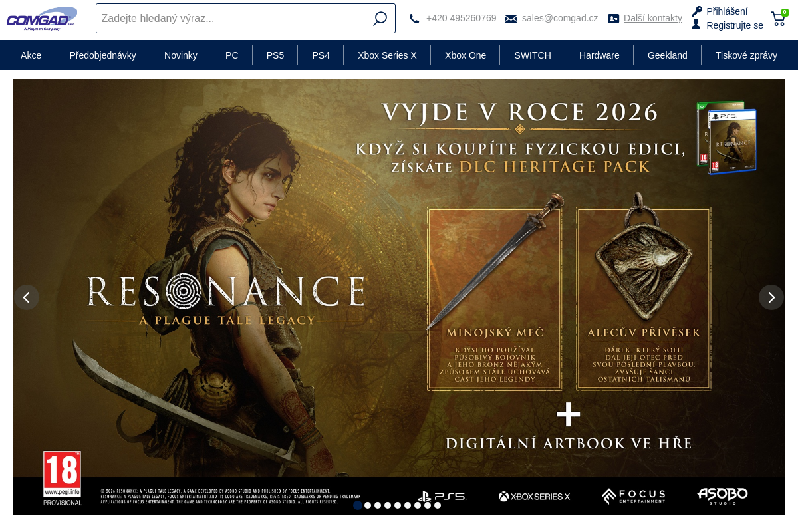Open the SWITCH category menu
This screenshot has height=532, width=798.
[533, 55]
